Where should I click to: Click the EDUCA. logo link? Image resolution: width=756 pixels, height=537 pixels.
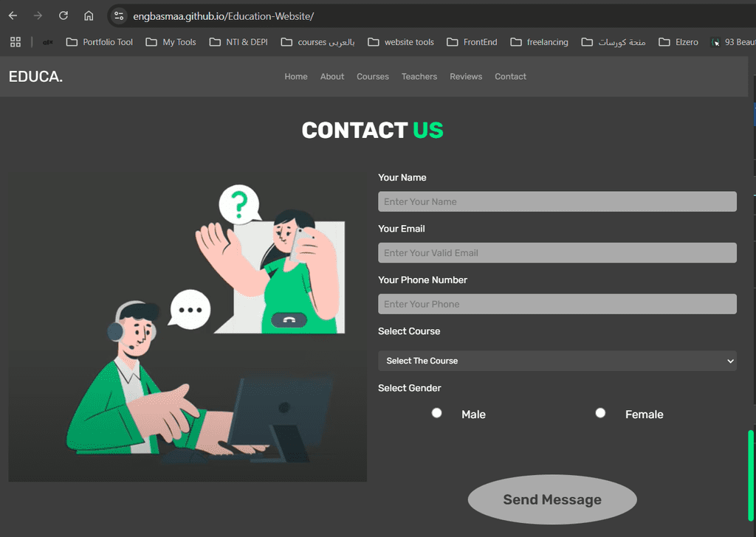tap(35, 77)
